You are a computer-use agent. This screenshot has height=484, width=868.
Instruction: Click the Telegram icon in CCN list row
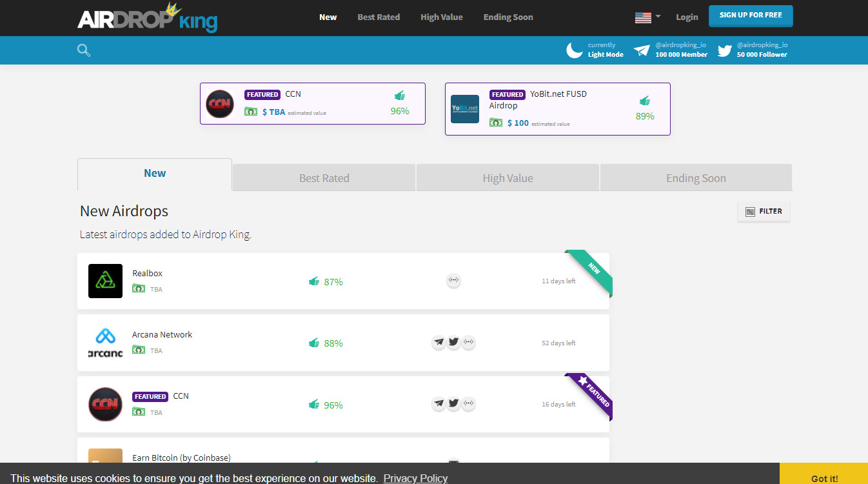click(439, 403)
